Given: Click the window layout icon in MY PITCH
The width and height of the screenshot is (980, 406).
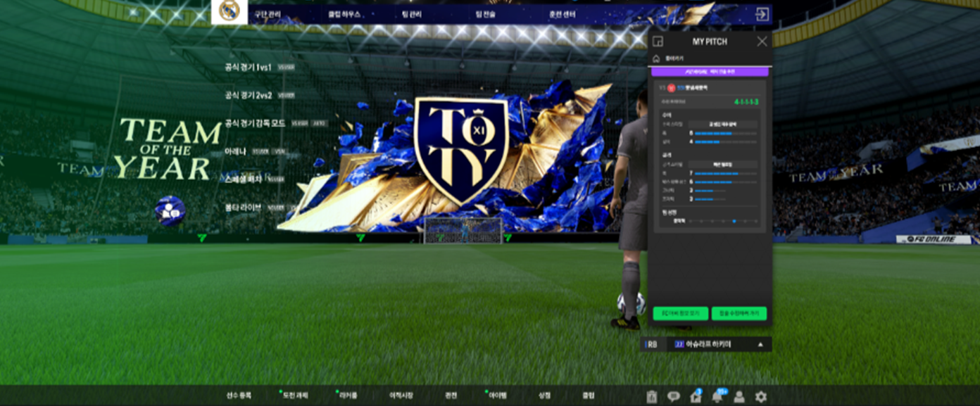Looking at the screenshot, I should tap(658, 42).
